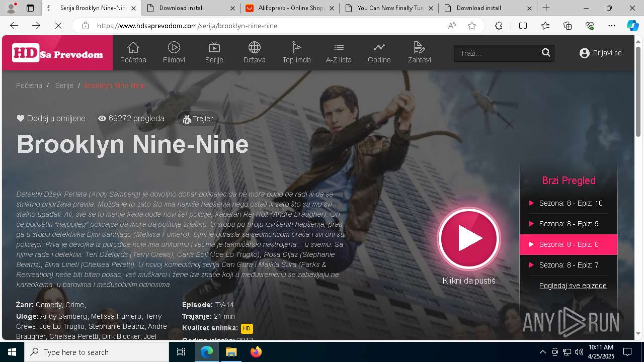
Task: Open File Explorer from taskbar
Action: click(231, 352)
